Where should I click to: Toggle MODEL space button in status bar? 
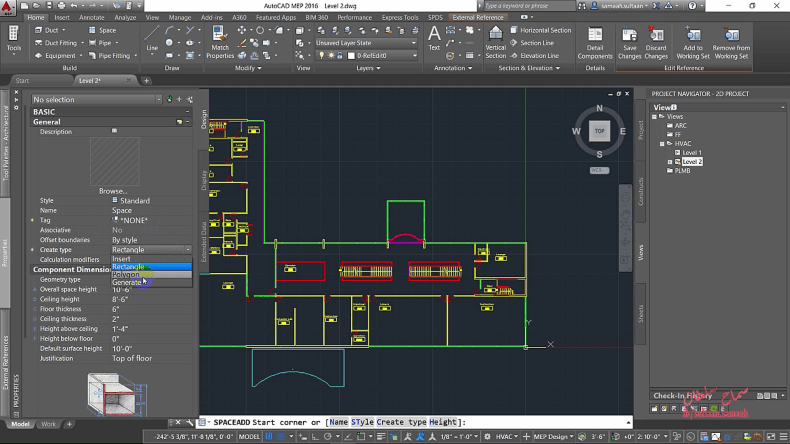point(249,436)
